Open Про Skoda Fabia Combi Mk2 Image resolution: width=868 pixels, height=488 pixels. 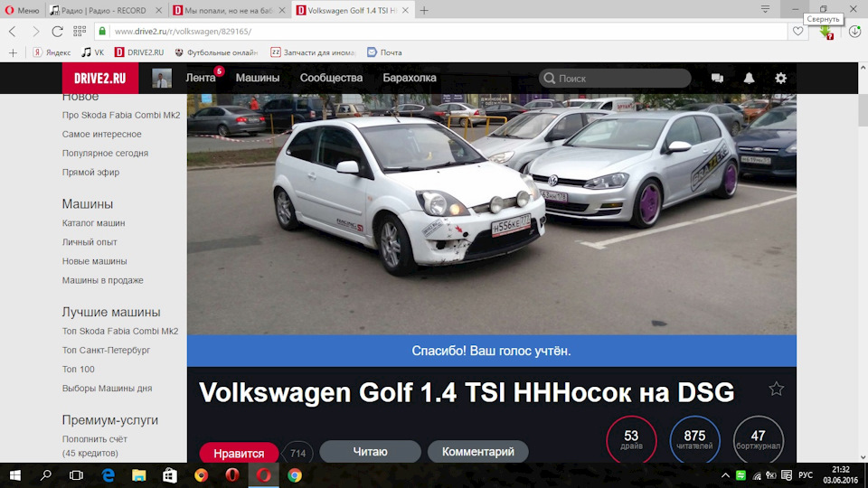121,115
